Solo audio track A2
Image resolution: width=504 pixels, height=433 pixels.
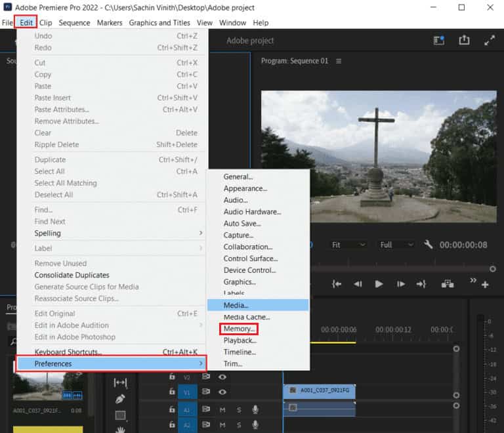click(239, 425)
